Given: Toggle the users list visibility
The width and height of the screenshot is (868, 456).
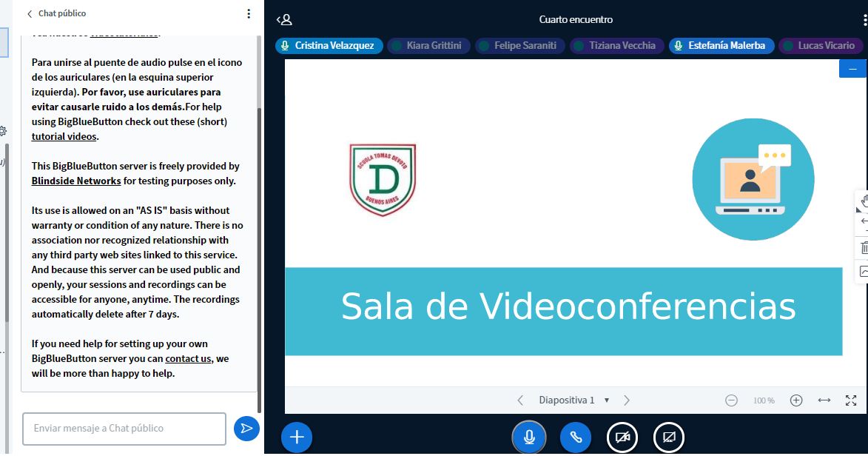Looking at the screenshot, I should pyautogui.click(x=285, y=19).
